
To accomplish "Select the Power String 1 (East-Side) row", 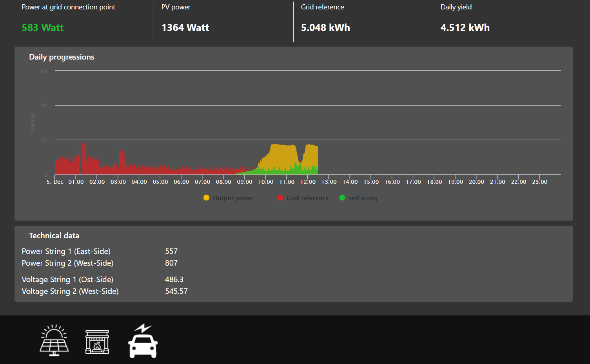I will pos(66,252).
